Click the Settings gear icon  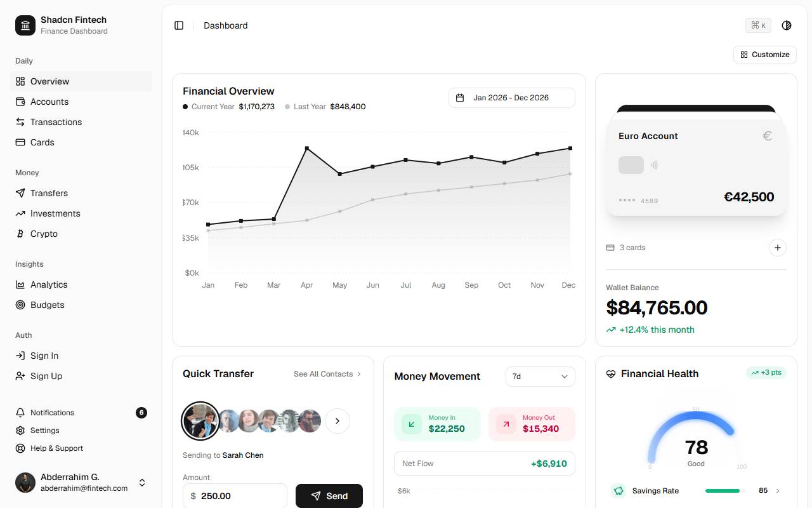[x=20, y=431]
